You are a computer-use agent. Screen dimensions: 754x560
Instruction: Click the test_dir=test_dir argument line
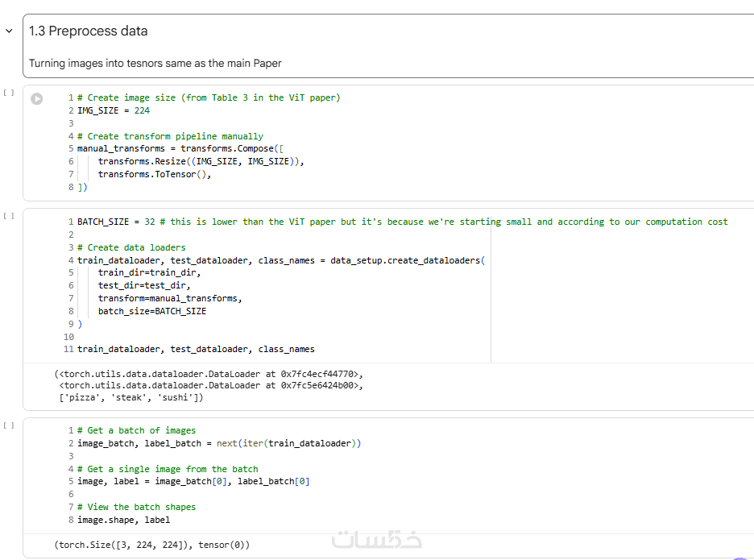144,285
